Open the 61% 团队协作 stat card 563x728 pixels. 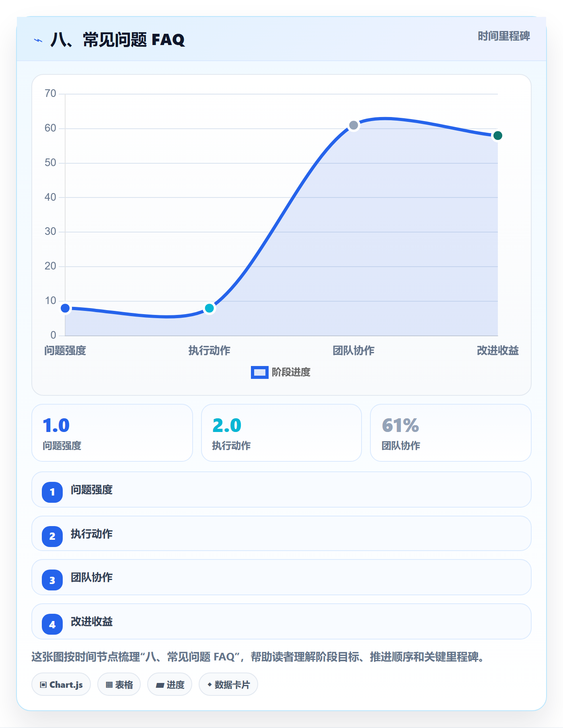[x=451, y=433]
